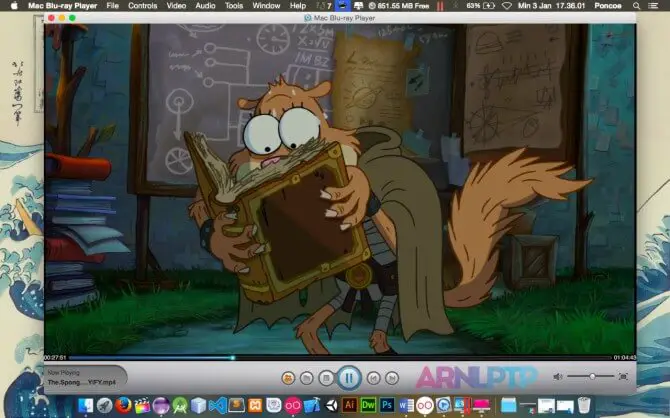Open the Controls menu

pyautogui.click(x=142, y=6)
